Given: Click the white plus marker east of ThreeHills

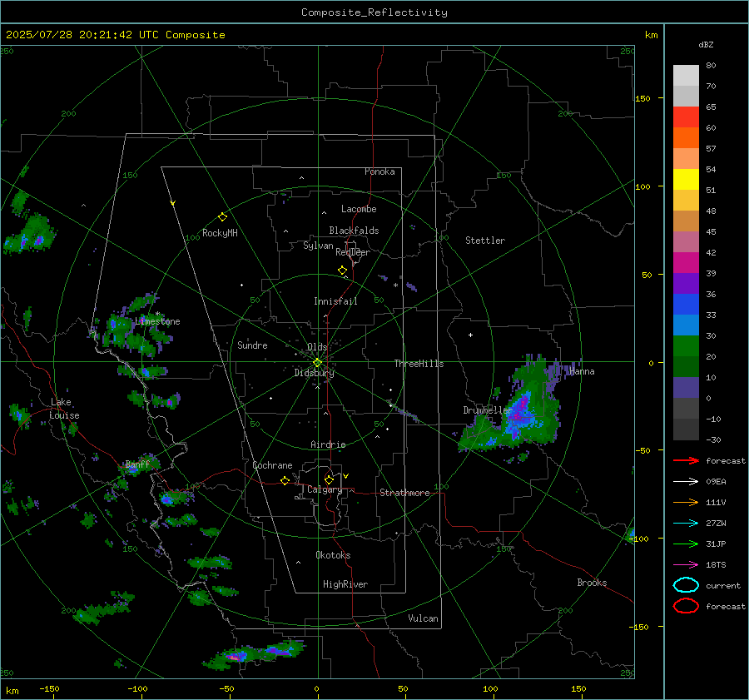Looking at the screenshot, I should 470,335.
